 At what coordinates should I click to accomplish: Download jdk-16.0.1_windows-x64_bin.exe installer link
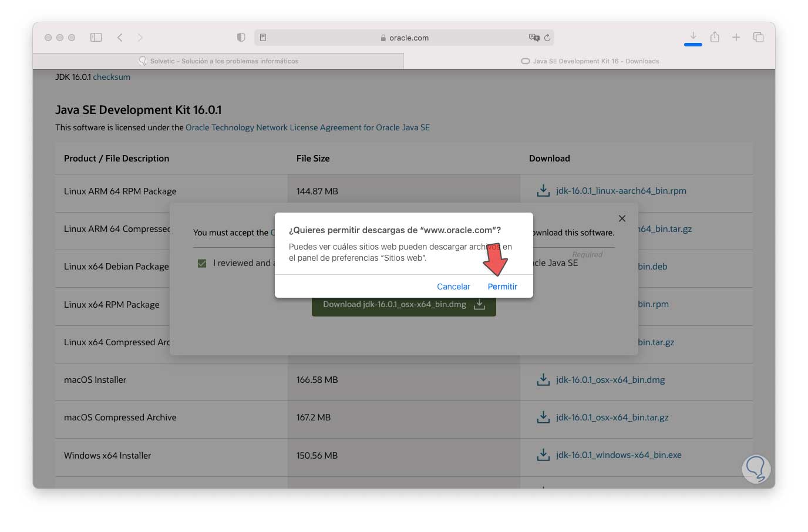pos(619,455)
